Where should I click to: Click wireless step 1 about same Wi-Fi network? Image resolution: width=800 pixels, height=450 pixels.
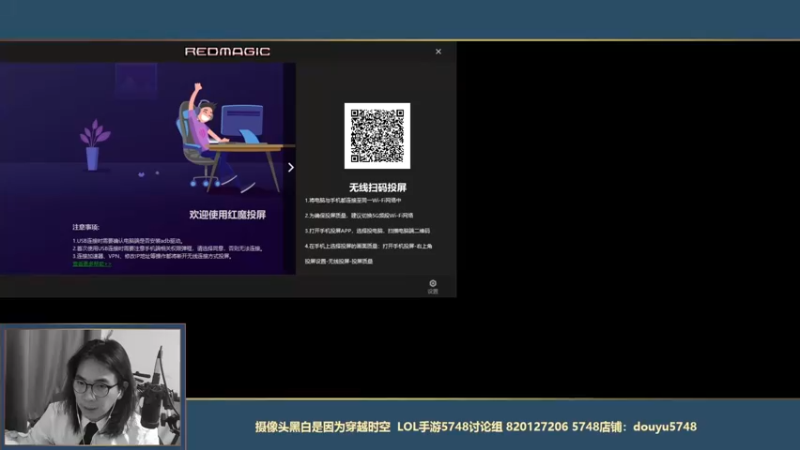(x=353, y=201)
